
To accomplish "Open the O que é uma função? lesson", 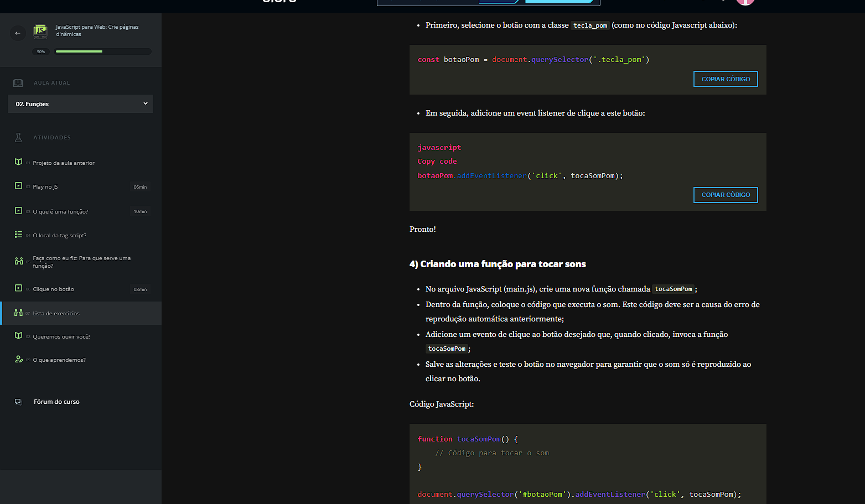I will click(x=60, y=211).
